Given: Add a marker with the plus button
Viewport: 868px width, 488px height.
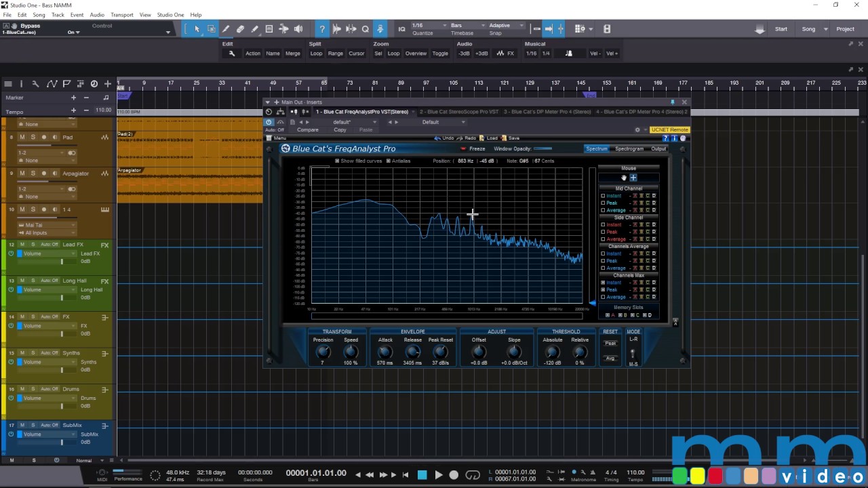Looking at the screenshot, I should pos(74,98).
